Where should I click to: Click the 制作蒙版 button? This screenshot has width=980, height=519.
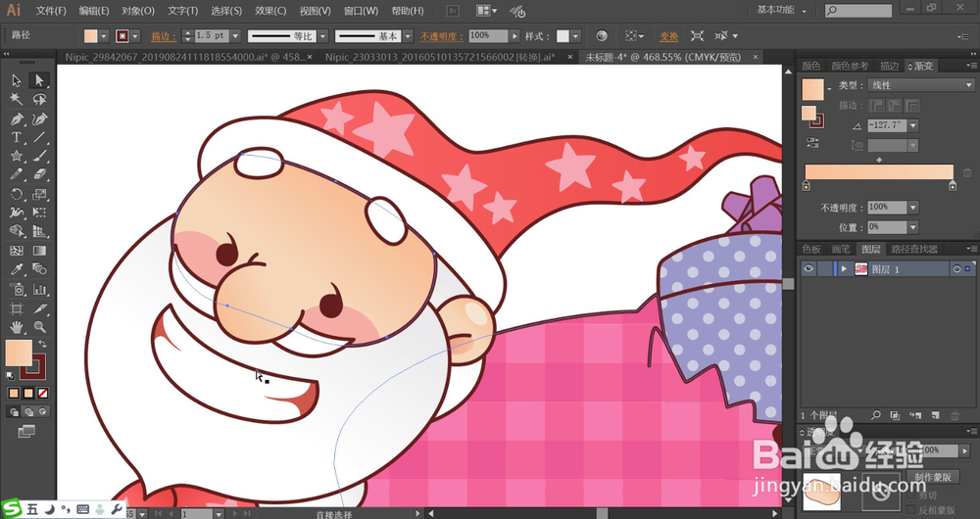point(933,477)
